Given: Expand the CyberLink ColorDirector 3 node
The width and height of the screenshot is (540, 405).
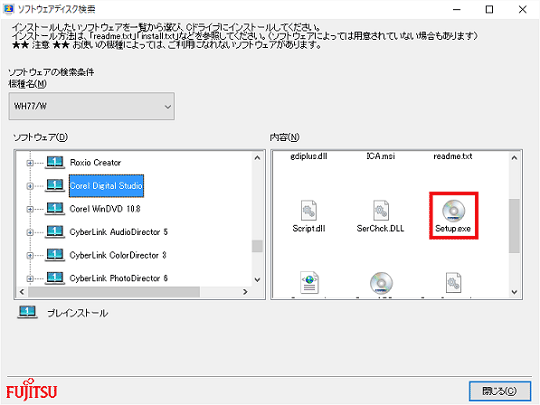Looking at the screenshot, I should [30, 256].
